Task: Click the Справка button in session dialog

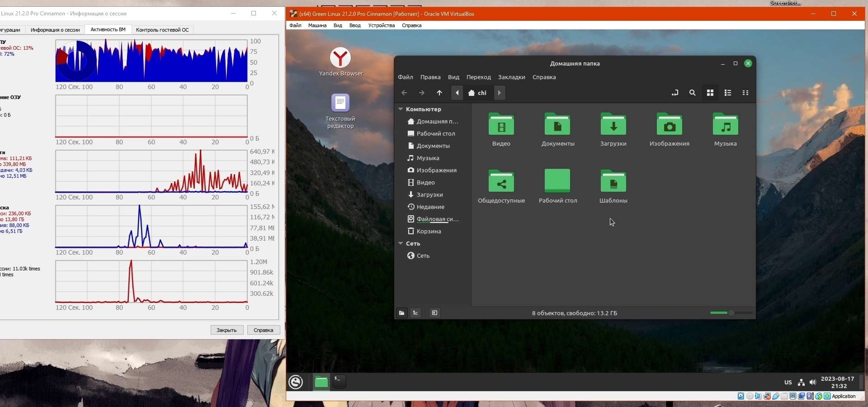Action: tap(263, 330)
